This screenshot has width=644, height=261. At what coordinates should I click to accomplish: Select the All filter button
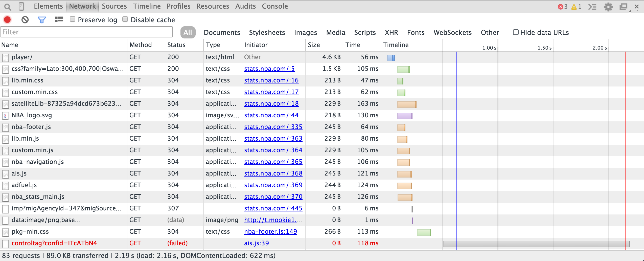click(x=188, y=32)
